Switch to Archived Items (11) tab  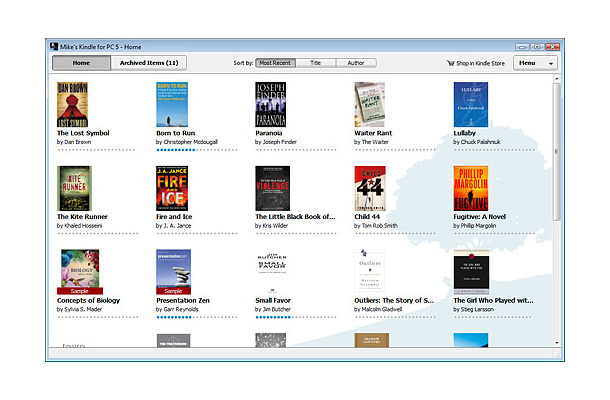coord(149,63)
